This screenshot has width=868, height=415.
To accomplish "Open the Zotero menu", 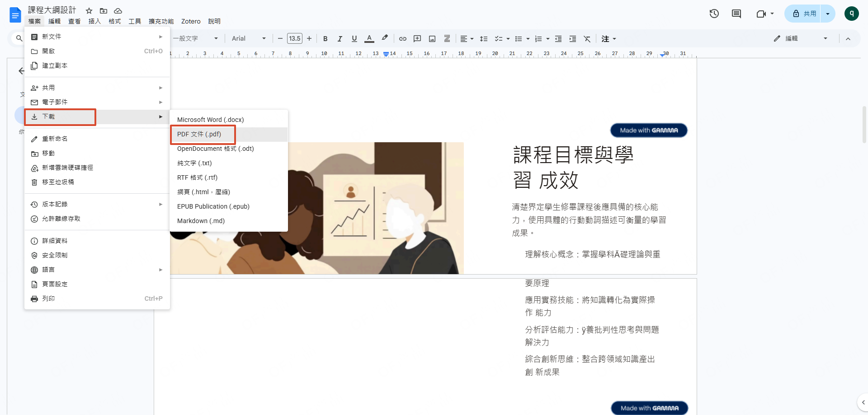I will click(191, 21).
